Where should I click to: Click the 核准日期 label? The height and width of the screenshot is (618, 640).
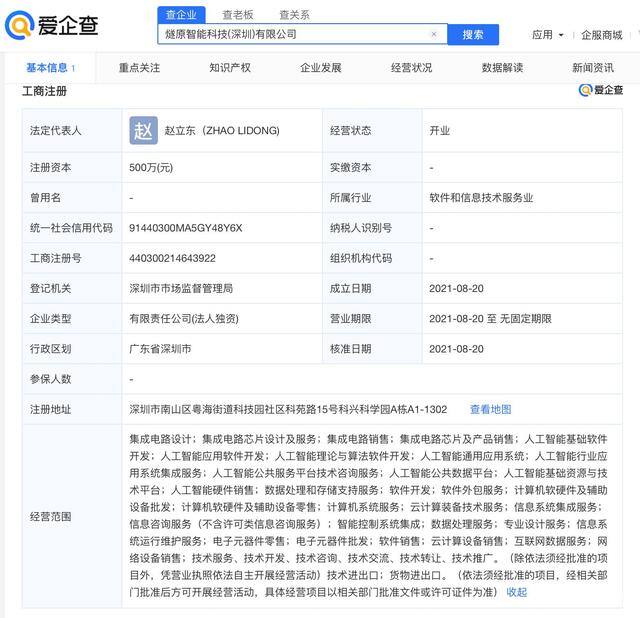pyautogui.click(x=351, y=349)
